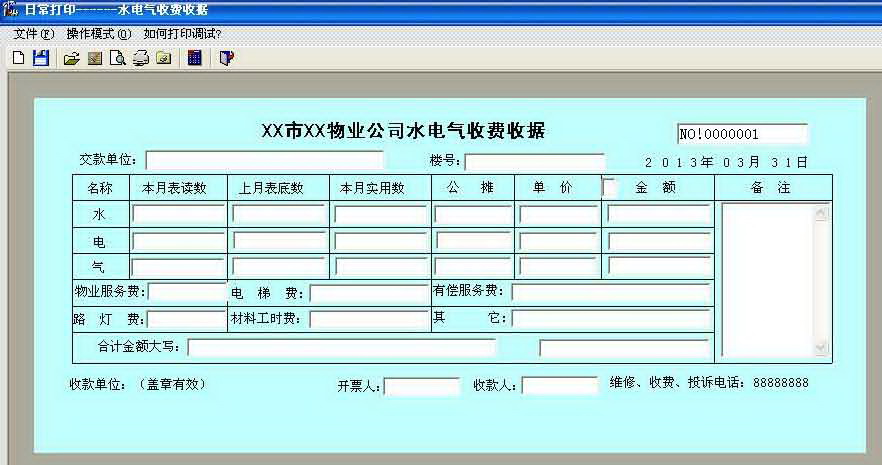This screenshot has width=882, height=465.
Task: Click the 楼号 input field
Action: click(534, 162)
